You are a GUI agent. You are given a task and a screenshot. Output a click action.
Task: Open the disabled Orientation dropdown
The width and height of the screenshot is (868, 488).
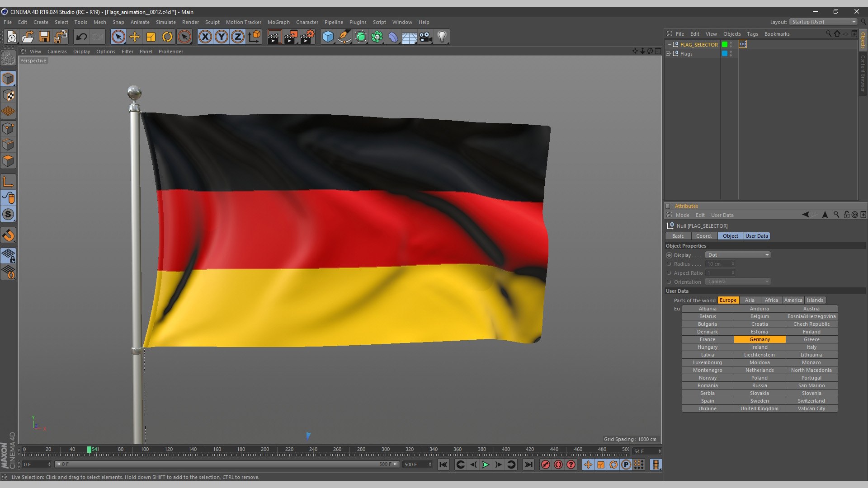[x=738, y=282]
